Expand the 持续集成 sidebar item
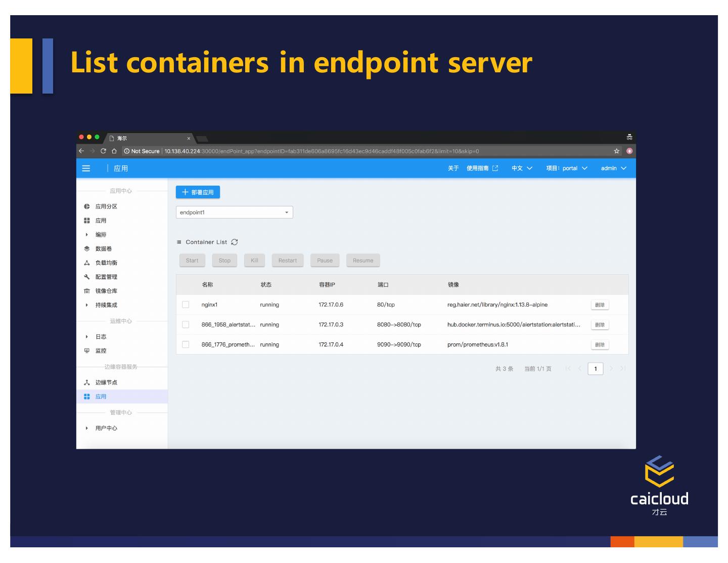This screenshot has width=728, height=563. coord(87,305)
